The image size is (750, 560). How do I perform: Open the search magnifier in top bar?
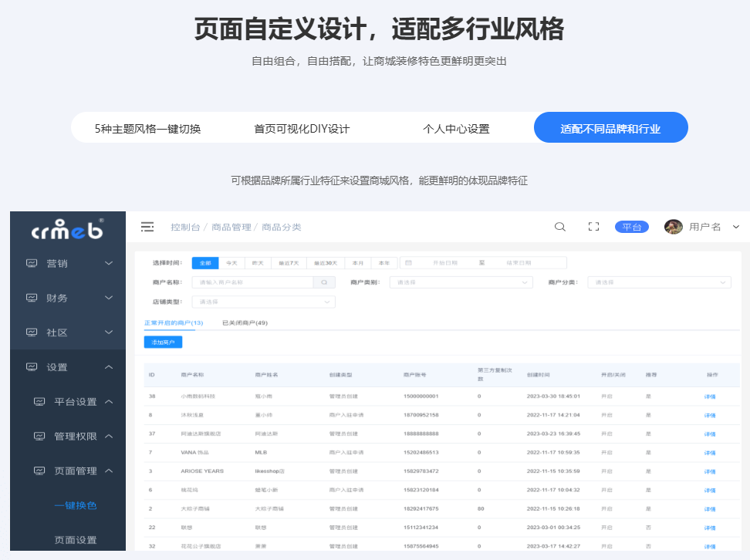click(560, 227)
